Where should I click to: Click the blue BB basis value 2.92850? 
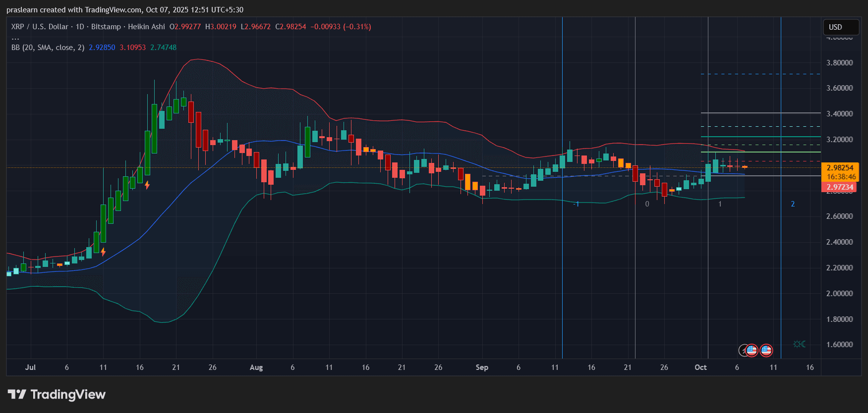[102, 48]
